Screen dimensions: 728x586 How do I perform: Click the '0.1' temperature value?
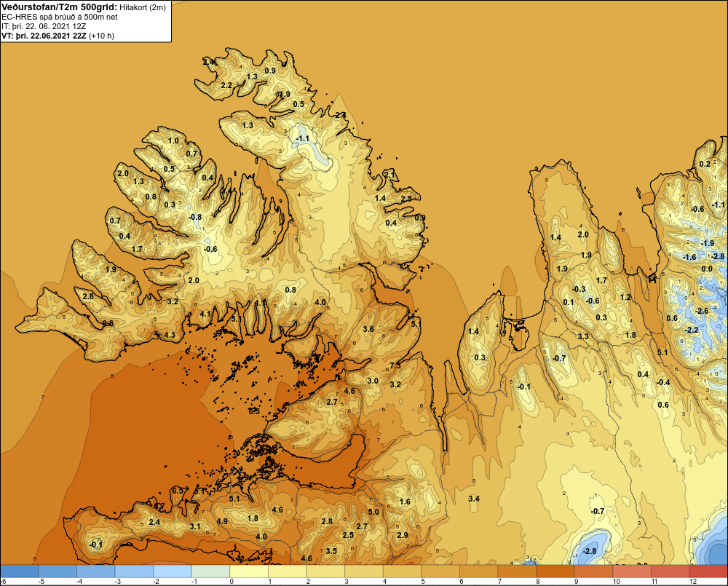tap(569, 302)
